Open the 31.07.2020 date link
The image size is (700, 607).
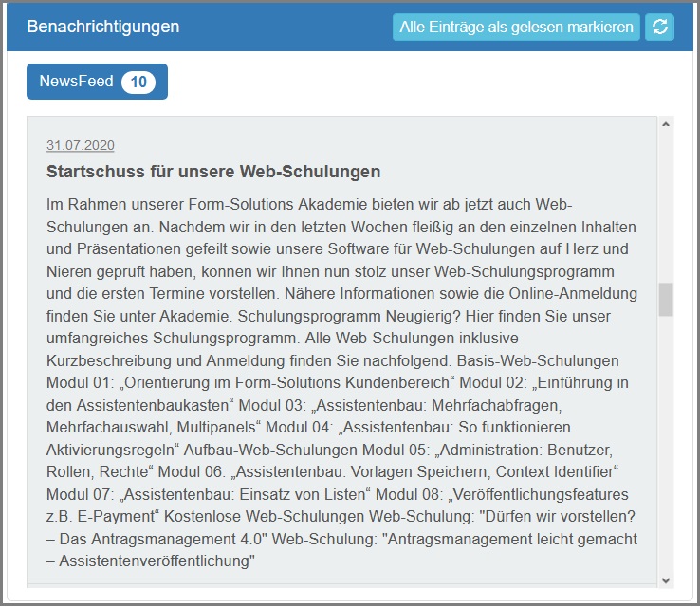coord(81,145)
